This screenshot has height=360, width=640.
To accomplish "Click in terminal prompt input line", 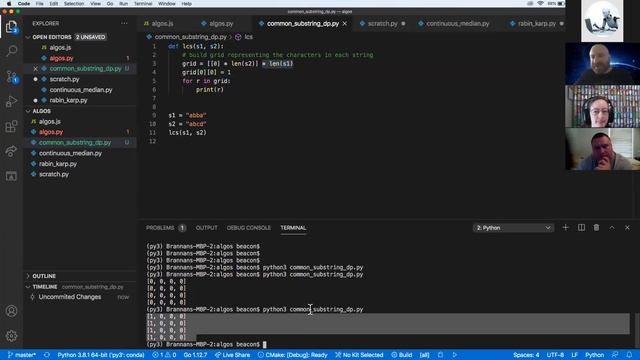I will (265, 344).
